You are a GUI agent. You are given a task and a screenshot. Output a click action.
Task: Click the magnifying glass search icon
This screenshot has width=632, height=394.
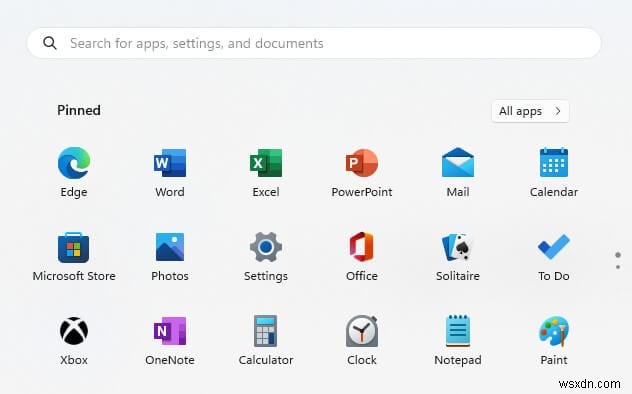coord(50,43)
